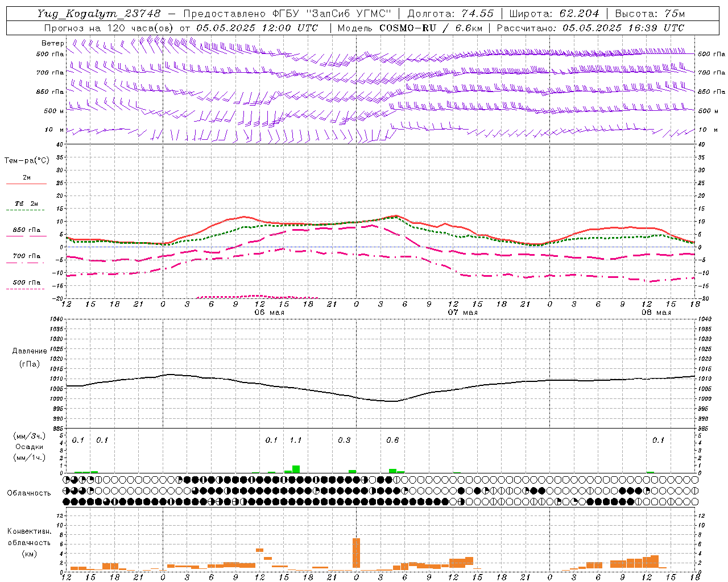The width and height of the screenshot is (728, 582).
Task: Click the Долгота: 74.55 header field
Action: (x=450, y=14)
